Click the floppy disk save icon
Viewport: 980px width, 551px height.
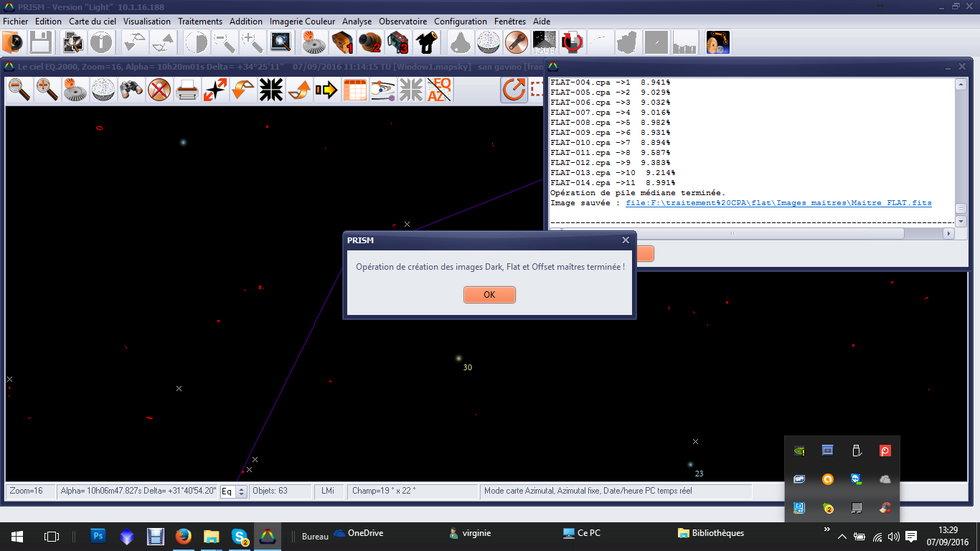(40, 43)
